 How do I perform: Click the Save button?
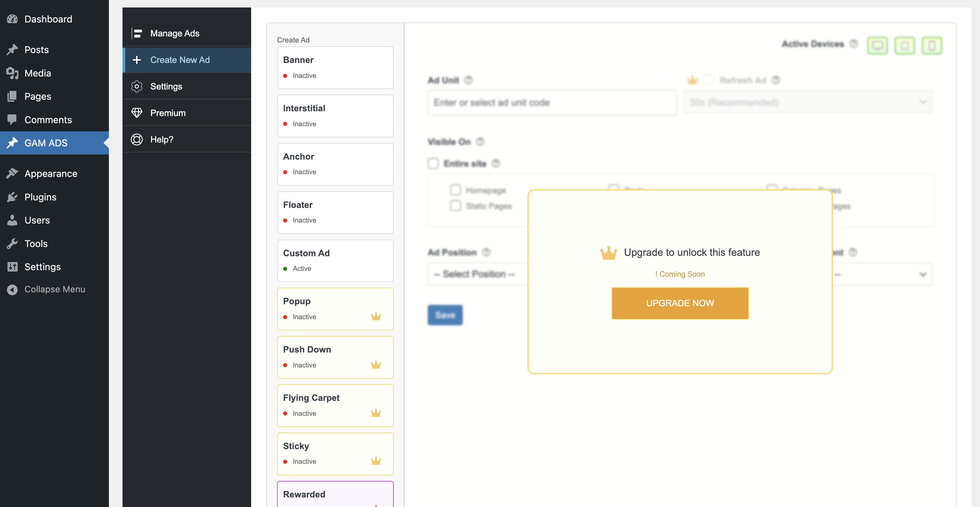pyautogui.click(x=445, y=315)
